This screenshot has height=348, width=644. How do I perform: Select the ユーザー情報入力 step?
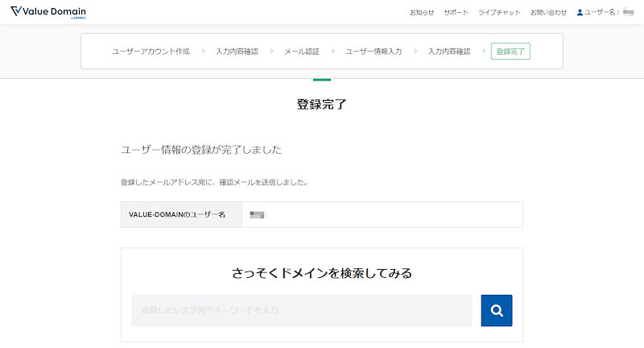374,52
